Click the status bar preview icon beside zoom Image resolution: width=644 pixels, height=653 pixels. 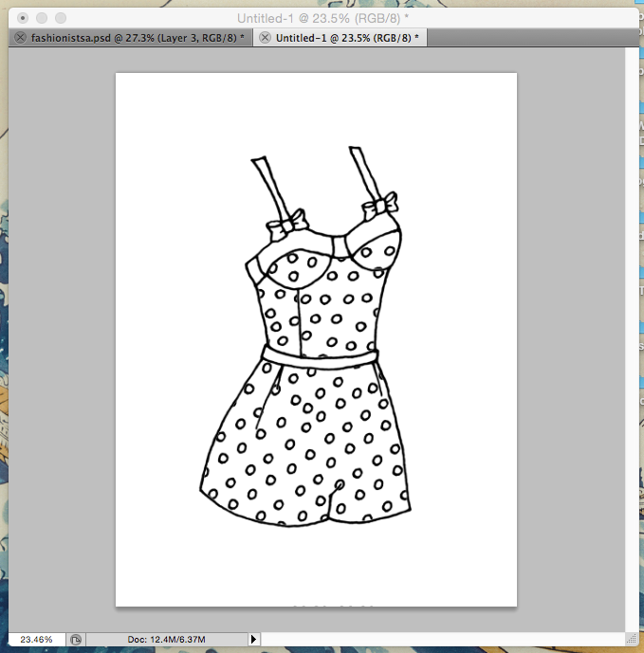pos(76,639)
